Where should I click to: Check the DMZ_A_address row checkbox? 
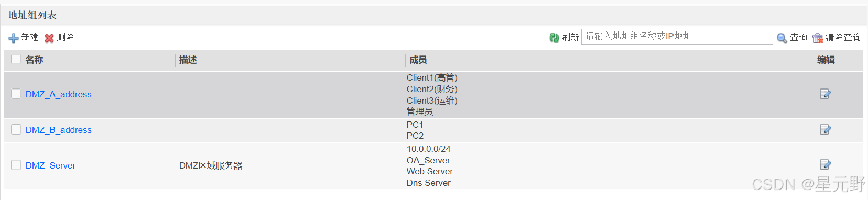click(x=16, y=94)
